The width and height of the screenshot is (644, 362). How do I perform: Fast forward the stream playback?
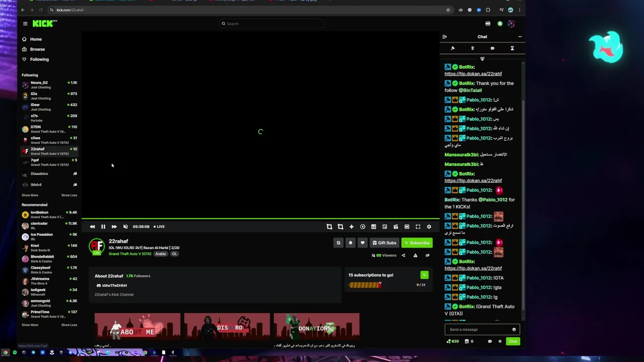coord(114,227)
